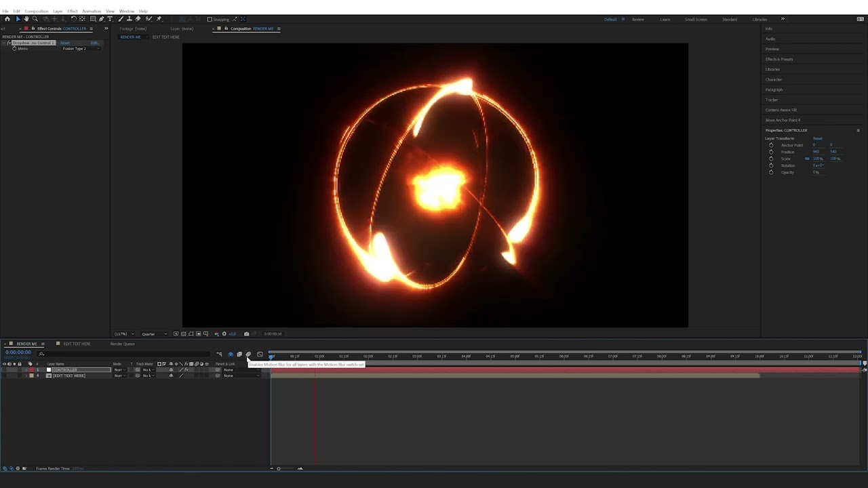
Task: Open the viewer magnification 117% dropdown
Action: [x=124, y=334]
